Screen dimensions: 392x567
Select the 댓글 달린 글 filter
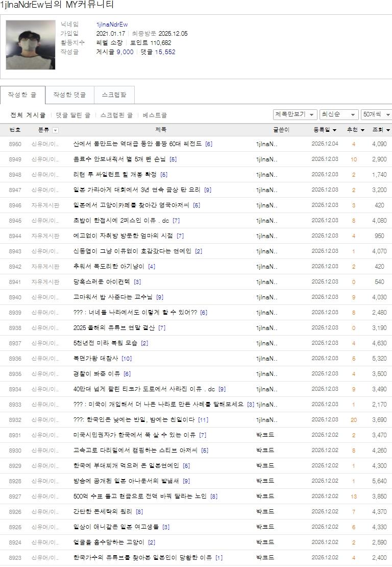73,115
